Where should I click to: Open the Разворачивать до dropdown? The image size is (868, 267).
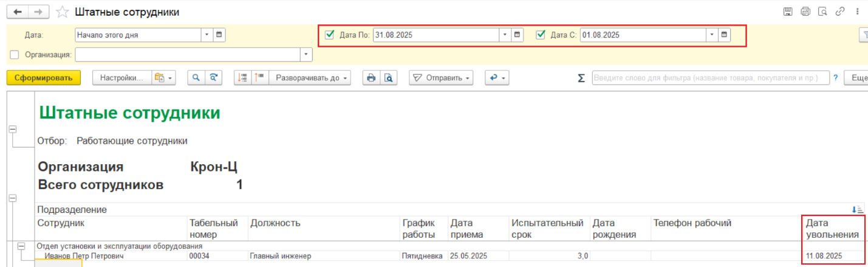pyautogui.click(x=310, y=78)
